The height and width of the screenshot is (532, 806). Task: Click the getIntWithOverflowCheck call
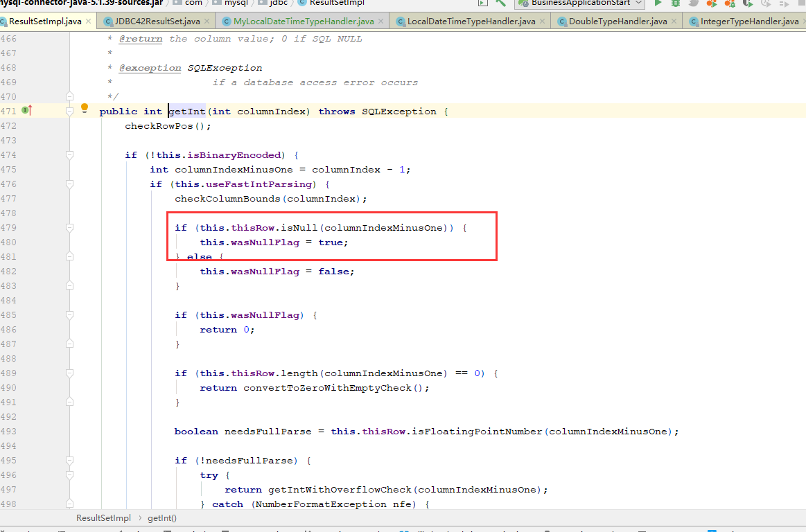[340, 490]
